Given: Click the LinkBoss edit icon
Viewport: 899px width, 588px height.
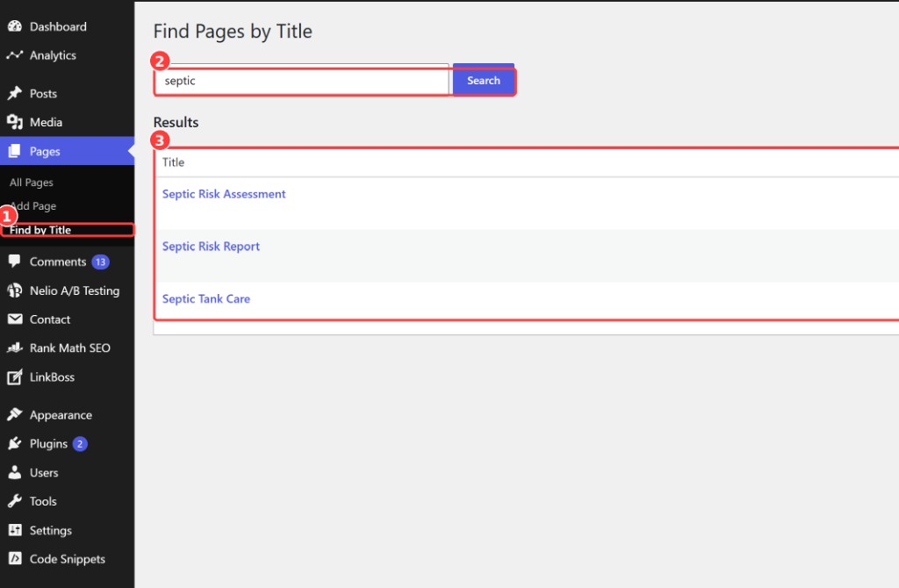Looking at the screenshot, I should (x=15, y=377).
